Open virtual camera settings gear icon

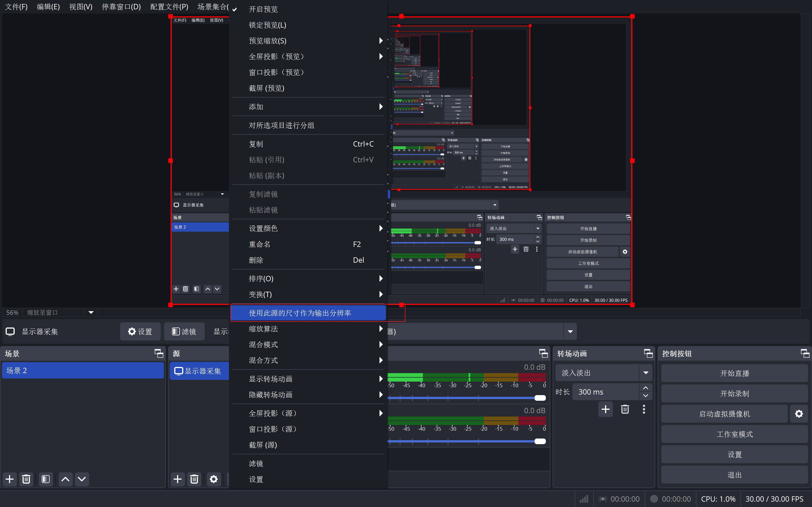point(799,414)
